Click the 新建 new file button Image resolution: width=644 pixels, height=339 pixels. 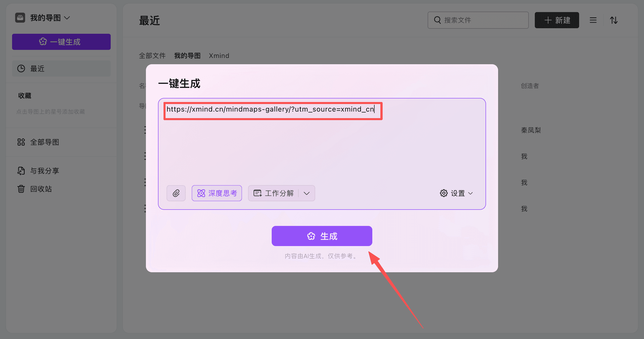pyautogui.click(x=557, y=20)
